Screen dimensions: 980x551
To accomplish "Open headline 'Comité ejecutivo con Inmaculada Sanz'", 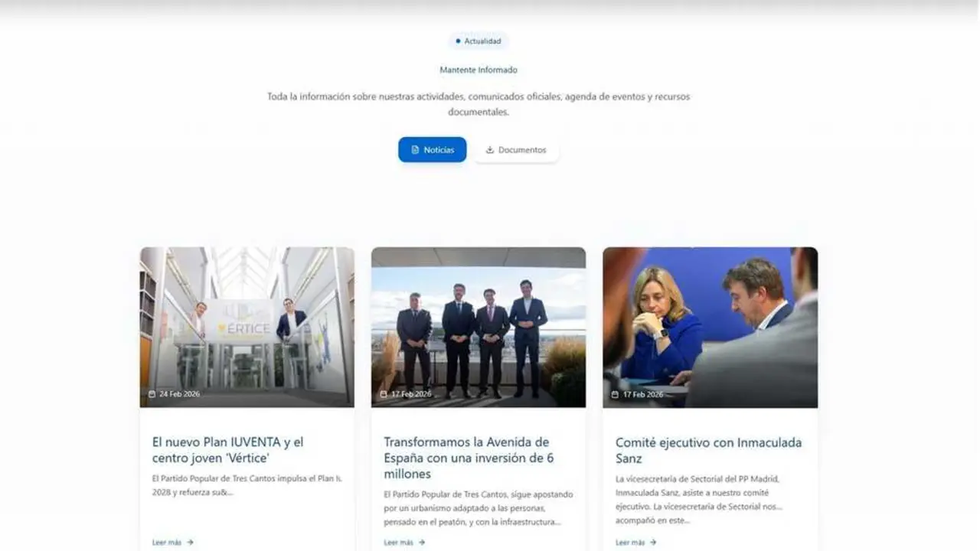I will [708, 450].
